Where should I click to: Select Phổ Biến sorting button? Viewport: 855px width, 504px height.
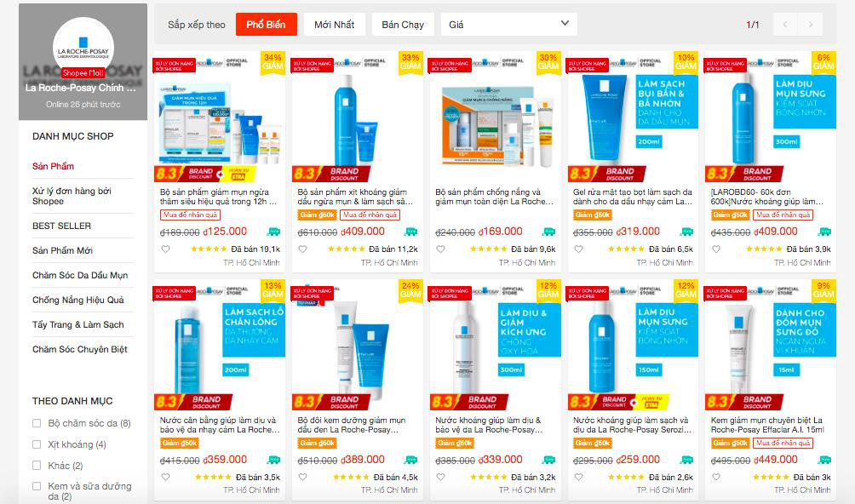(x=266, y=25)
